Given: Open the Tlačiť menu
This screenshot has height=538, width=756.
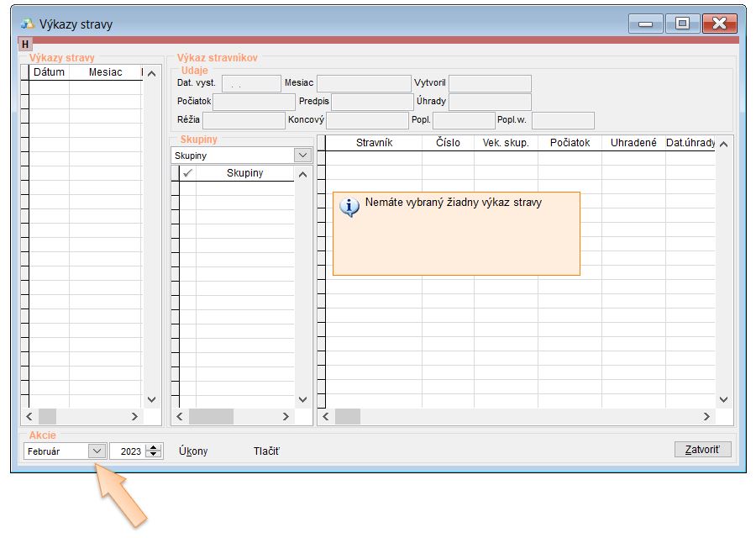Looking at the screenshot, I should (x=266, y=451).
